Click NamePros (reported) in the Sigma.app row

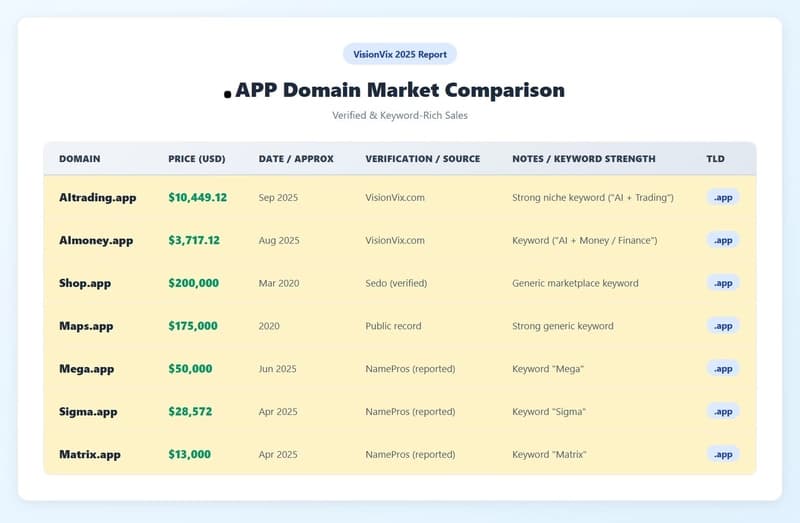tap(410, 412)
